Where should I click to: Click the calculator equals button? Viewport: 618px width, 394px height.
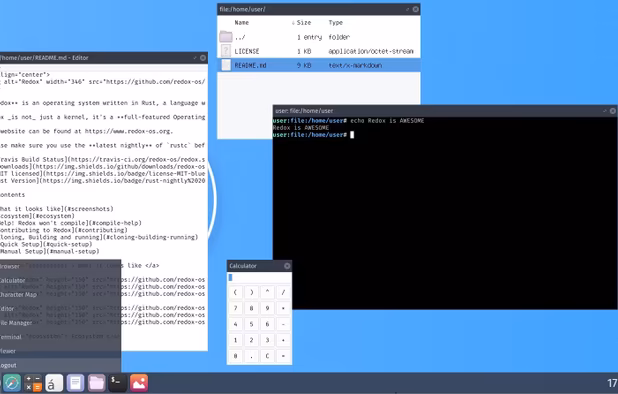point(283,356)
